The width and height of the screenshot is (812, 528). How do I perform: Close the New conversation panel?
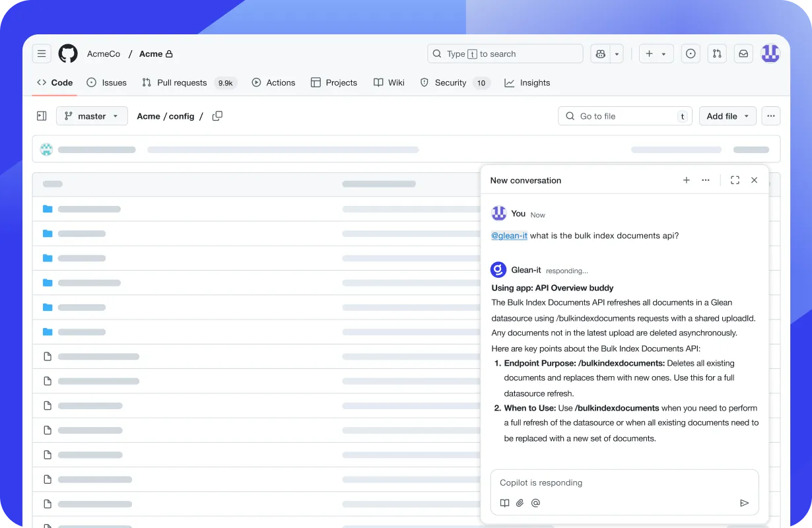click(x=754, y=180)
